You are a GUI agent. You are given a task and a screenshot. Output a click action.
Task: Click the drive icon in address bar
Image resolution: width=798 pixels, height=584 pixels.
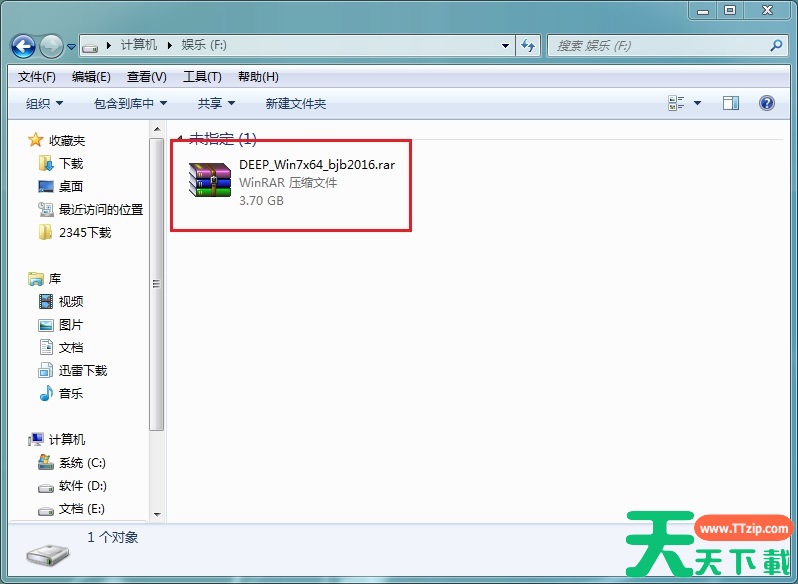(90, 46)
